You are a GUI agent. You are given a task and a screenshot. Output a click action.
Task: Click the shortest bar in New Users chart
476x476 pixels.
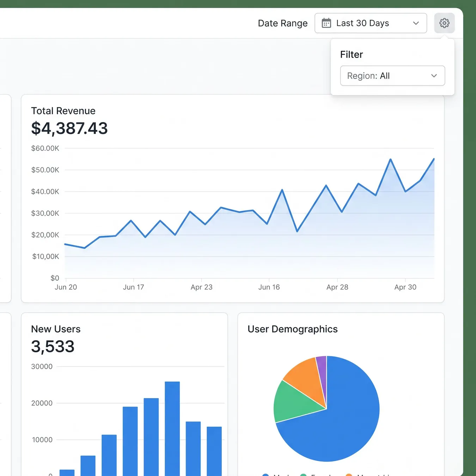[x=67, y=473]
